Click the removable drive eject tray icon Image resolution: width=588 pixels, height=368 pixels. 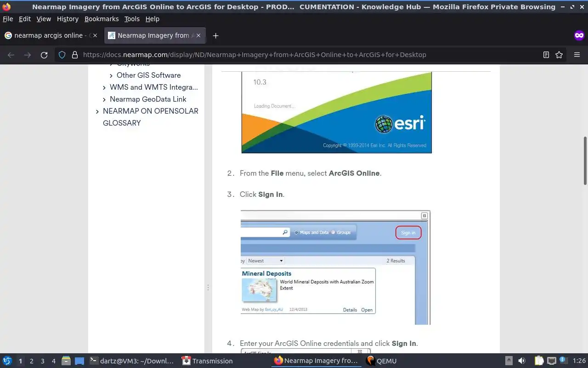pos(509,361)
